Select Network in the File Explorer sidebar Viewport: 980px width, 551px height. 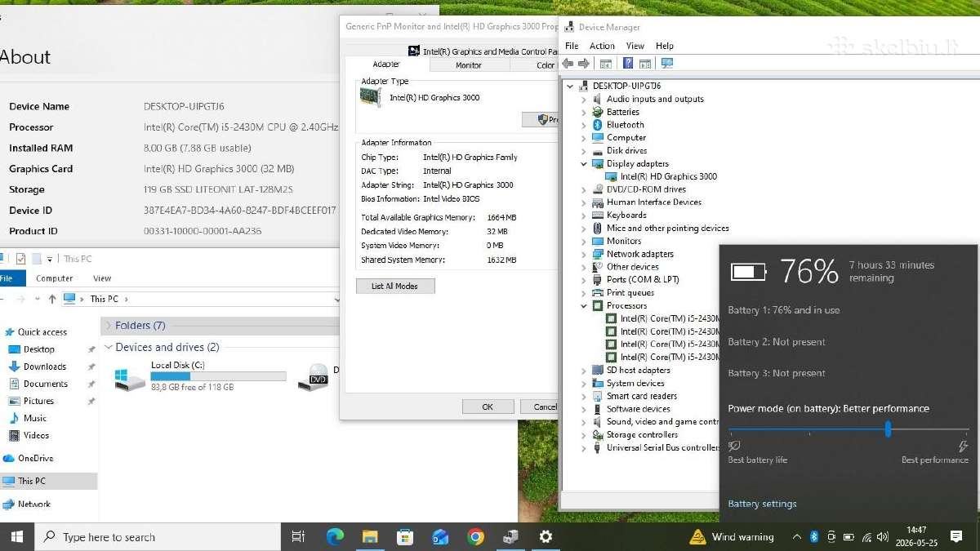(34, 504)
